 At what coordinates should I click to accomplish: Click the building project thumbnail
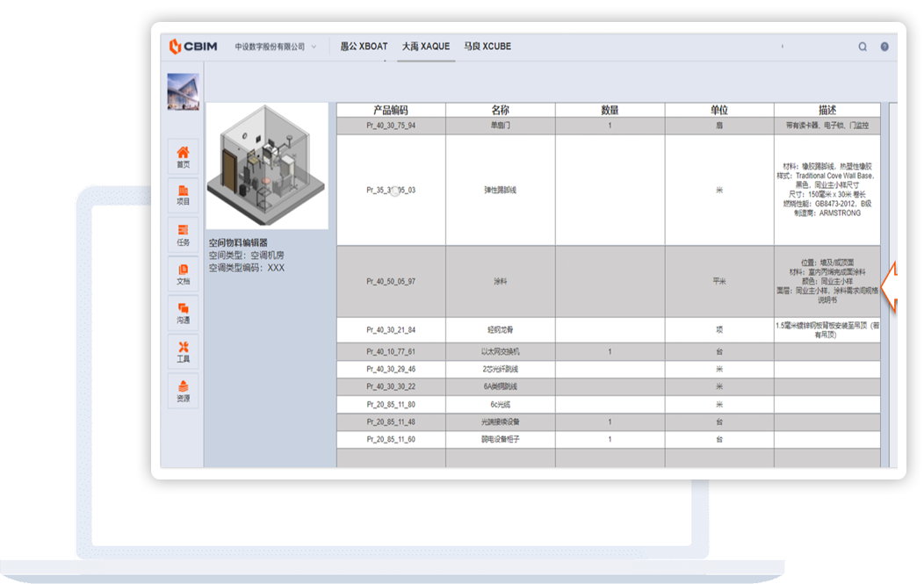click(x=183, y=91)
